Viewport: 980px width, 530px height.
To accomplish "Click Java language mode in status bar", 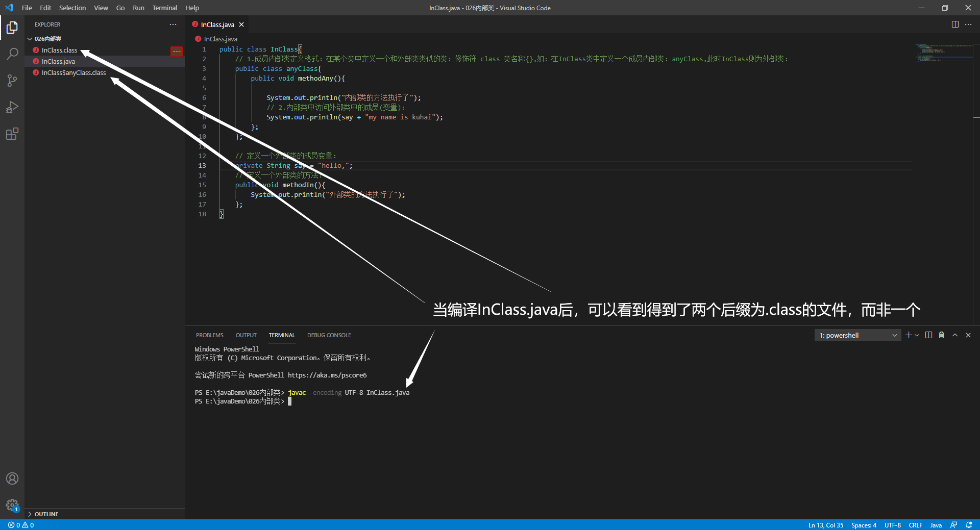I will 936,525.
